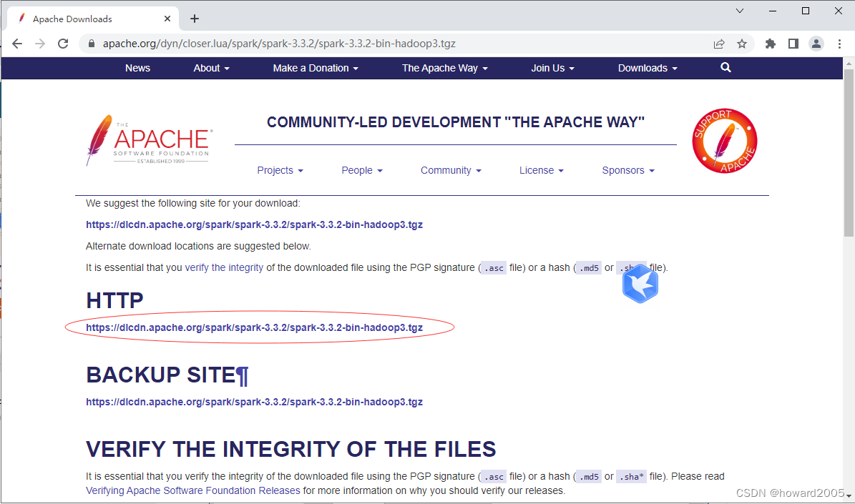Open the 'verify the integrity' link
Screen dimensions: 855x504
(x=224, y=267)
